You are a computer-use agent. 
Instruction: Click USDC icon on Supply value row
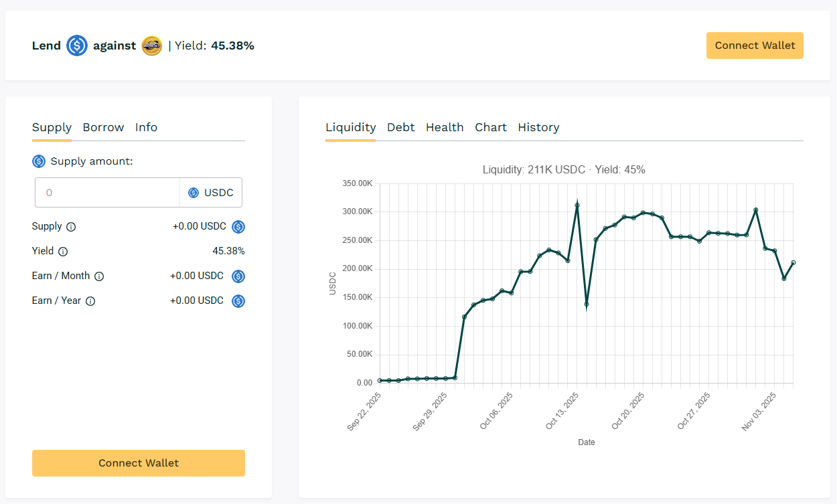(238, 227)
